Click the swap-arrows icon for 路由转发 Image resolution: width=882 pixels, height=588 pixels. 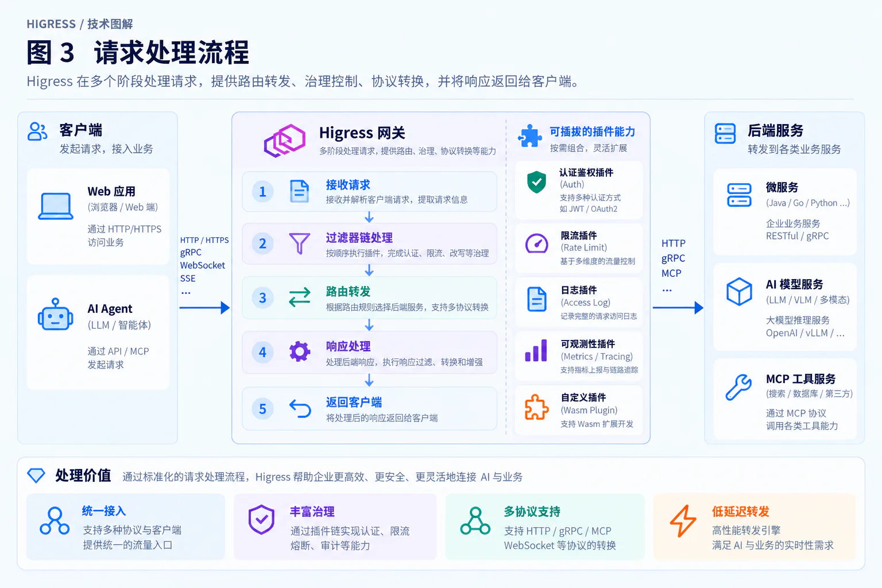(299, 297)
